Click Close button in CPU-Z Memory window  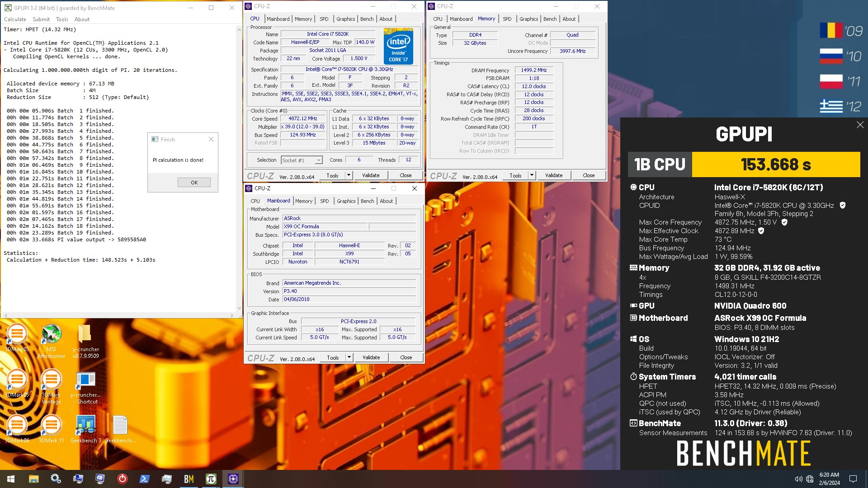589,175
